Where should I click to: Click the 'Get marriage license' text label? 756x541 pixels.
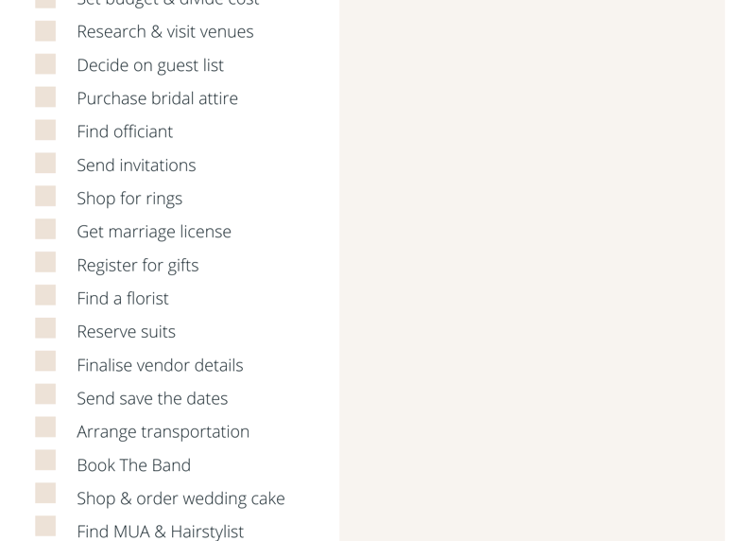(x=154, y=232)
